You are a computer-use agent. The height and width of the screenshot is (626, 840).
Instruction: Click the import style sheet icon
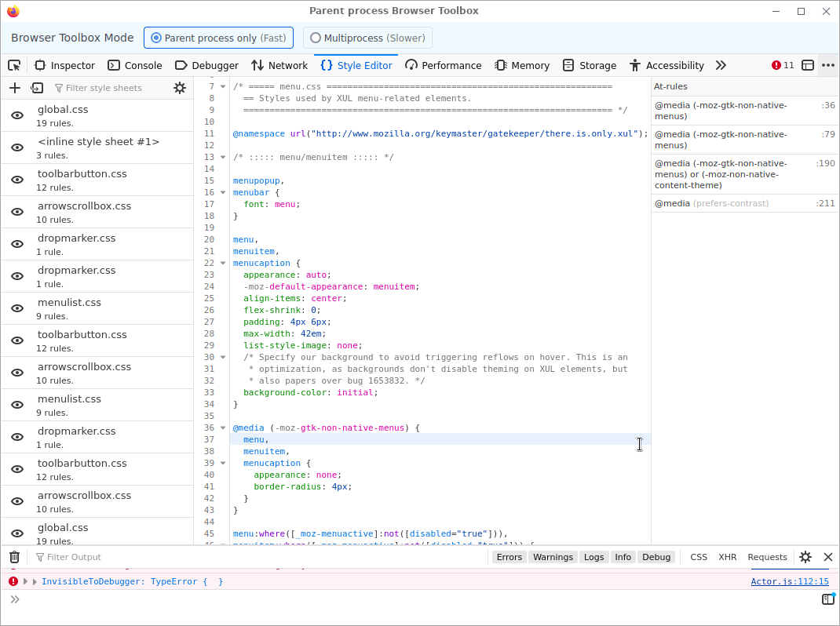tap(37, 88)
